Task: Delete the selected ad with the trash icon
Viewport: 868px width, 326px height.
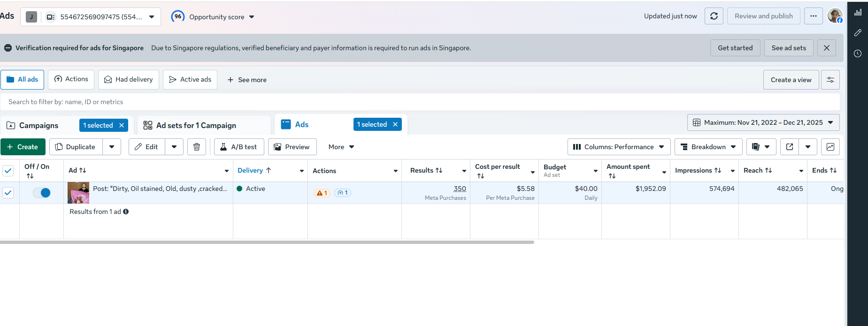Action: (x=197, y=147)
